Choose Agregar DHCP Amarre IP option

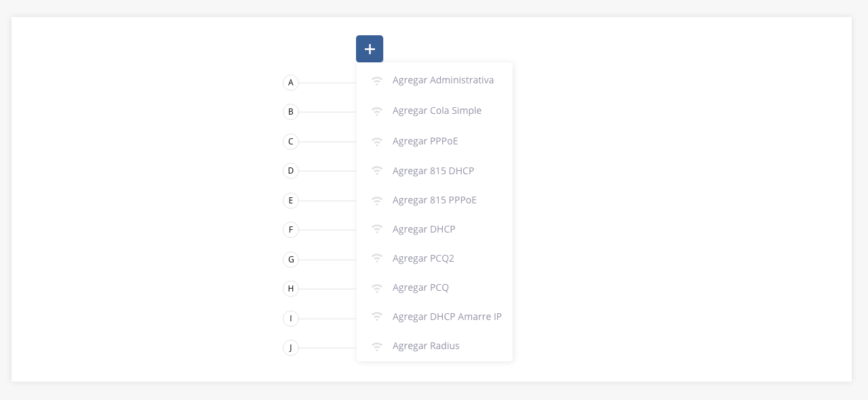point(435,317)
